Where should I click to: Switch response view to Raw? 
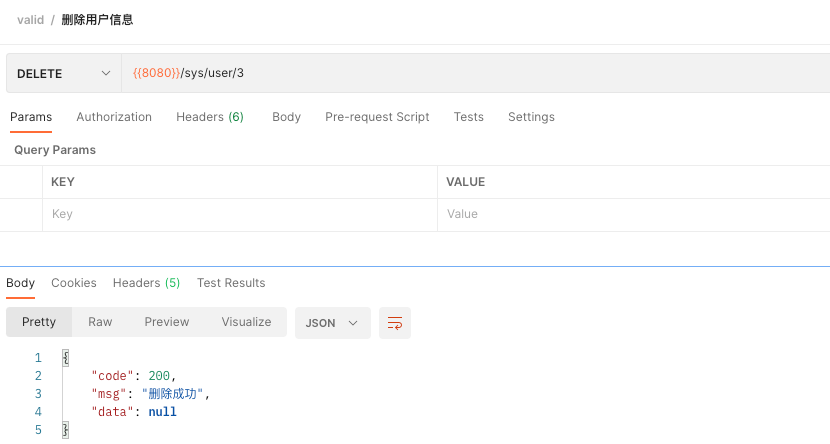(x=100, y=322)
